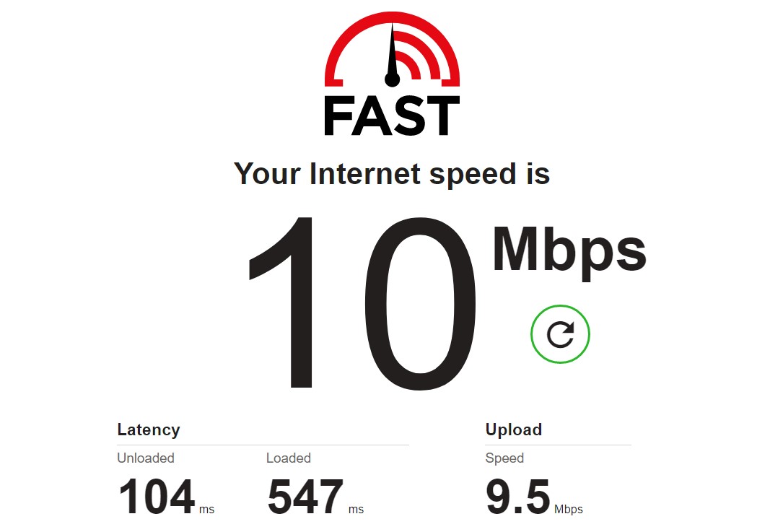Select the 547 loaded latency value
The image size is (783, 532).
305,497
